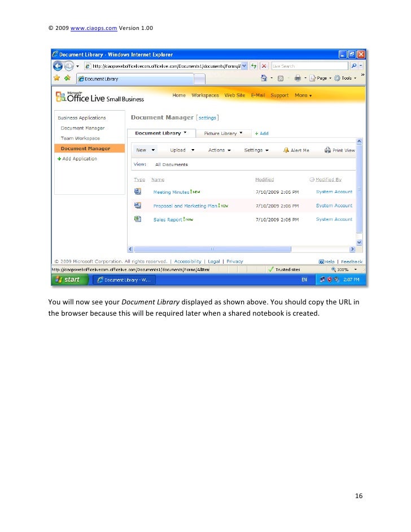Open the Sales Report Excel file icon
The image size is (411, 532).
[x=138, y=219]
